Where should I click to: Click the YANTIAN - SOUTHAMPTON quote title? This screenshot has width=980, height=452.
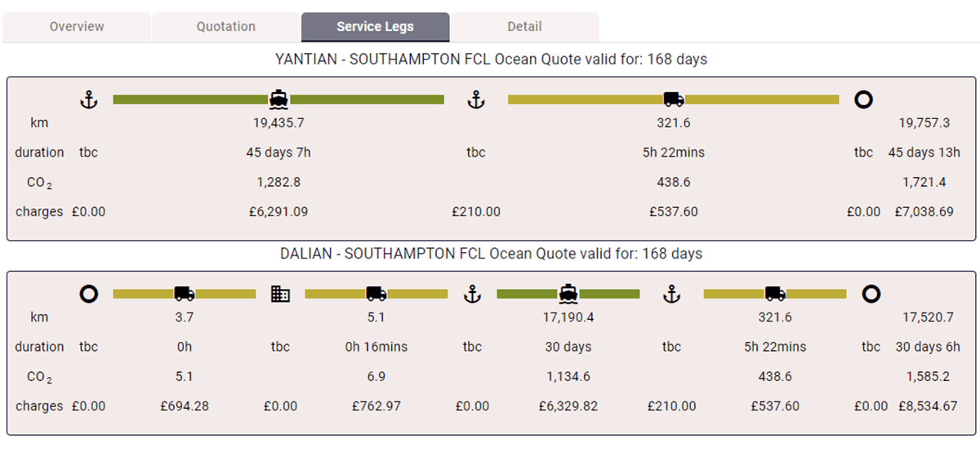point(491,60)
